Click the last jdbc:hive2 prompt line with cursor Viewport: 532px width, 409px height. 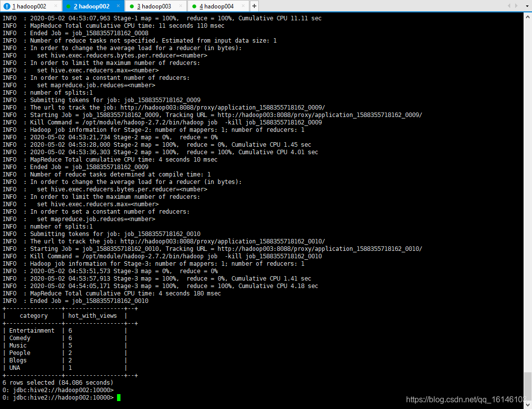61,398
